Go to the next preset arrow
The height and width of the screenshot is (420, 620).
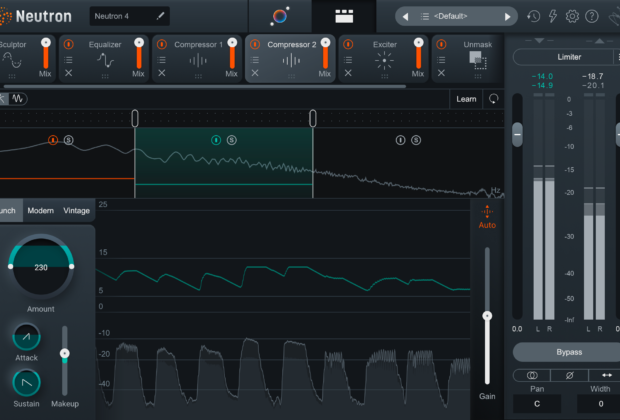tap(507, 17)
